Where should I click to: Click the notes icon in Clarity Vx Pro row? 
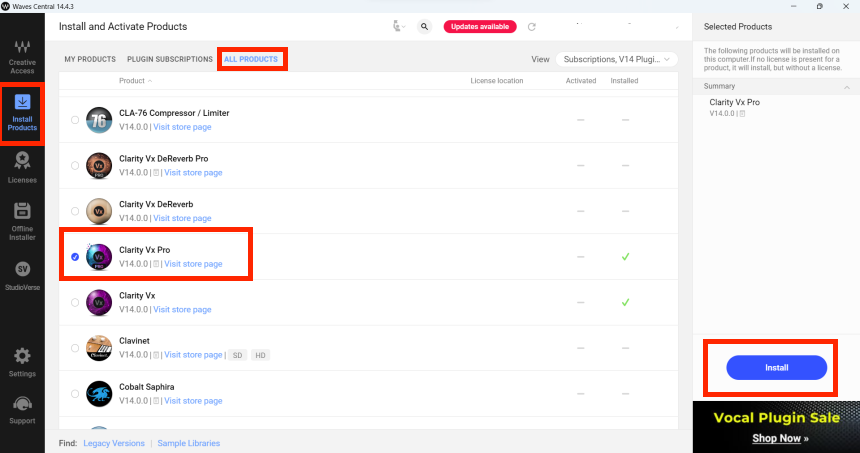(x=156, y=264)
